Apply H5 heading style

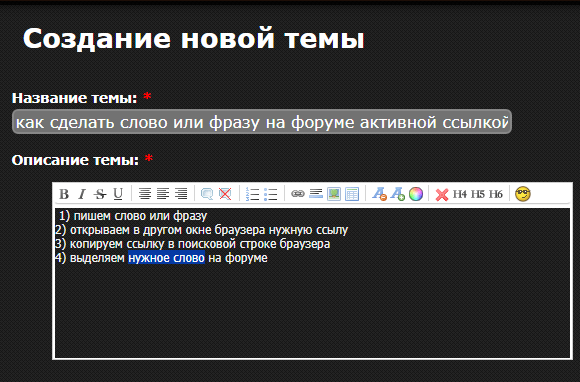tap(478, 194)
